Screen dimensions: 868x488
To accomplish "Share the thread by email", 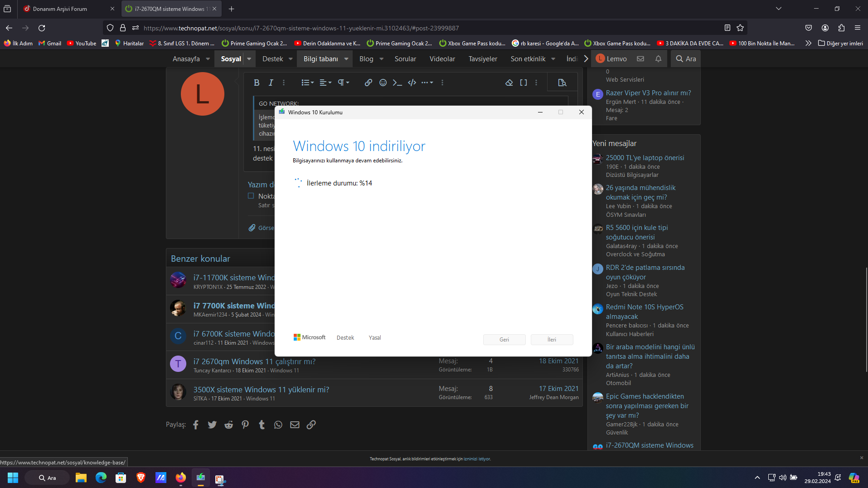I will click(295, 425).
